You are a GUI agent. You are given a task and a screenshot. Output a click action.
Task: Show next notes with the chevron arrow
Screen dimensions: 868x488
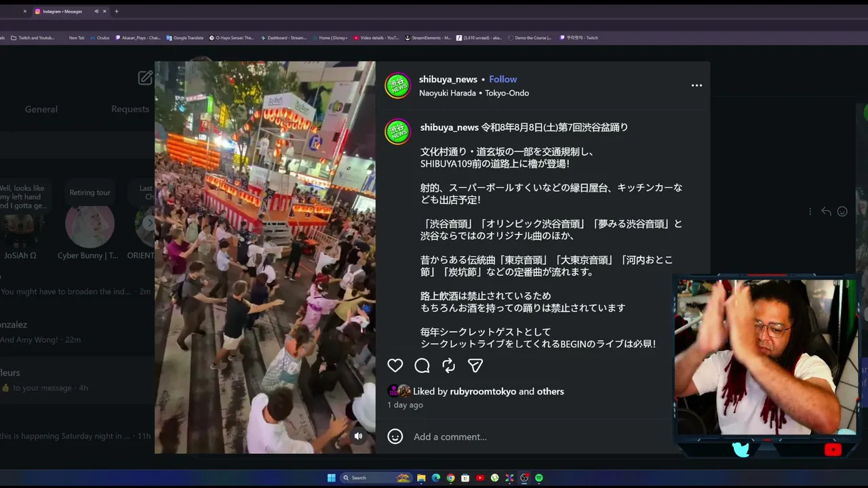pos(150,222)
